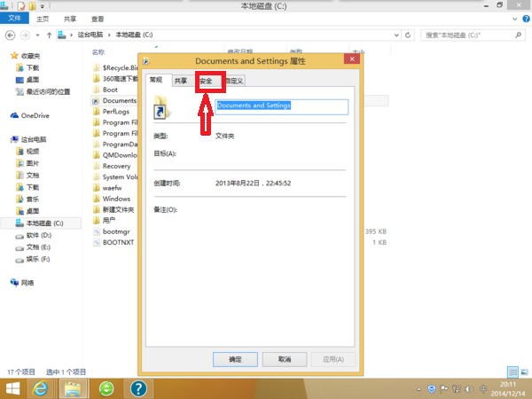Open the quick access toolbar dropdown
The image size is (532, 399).
click(43, 6)
